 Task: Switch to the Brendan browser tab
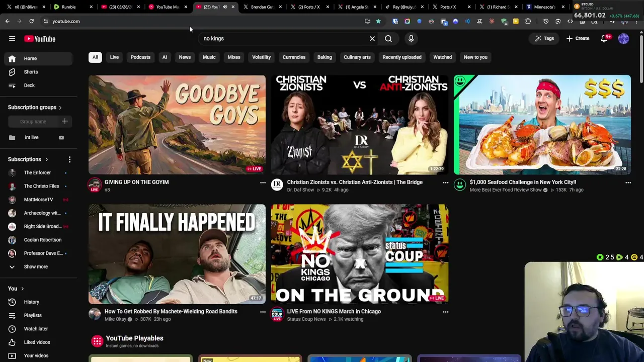point(262,7)
